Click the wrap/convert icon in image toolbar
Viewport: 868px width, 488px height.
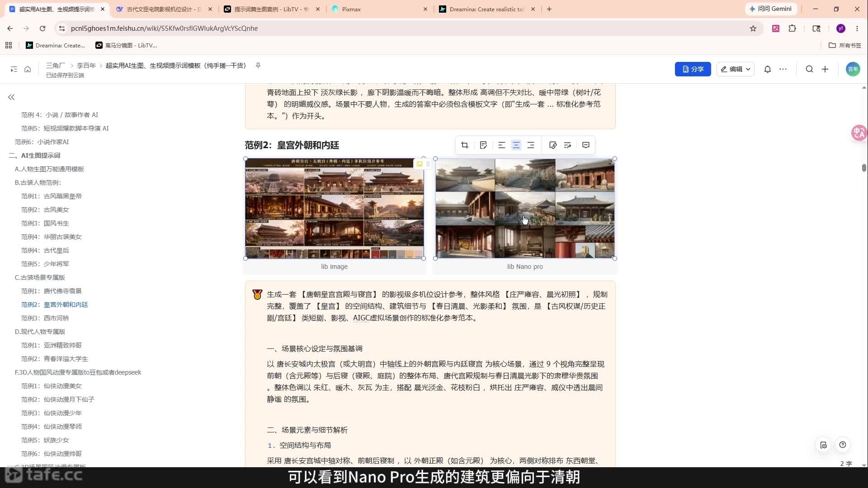pos(567,145)
